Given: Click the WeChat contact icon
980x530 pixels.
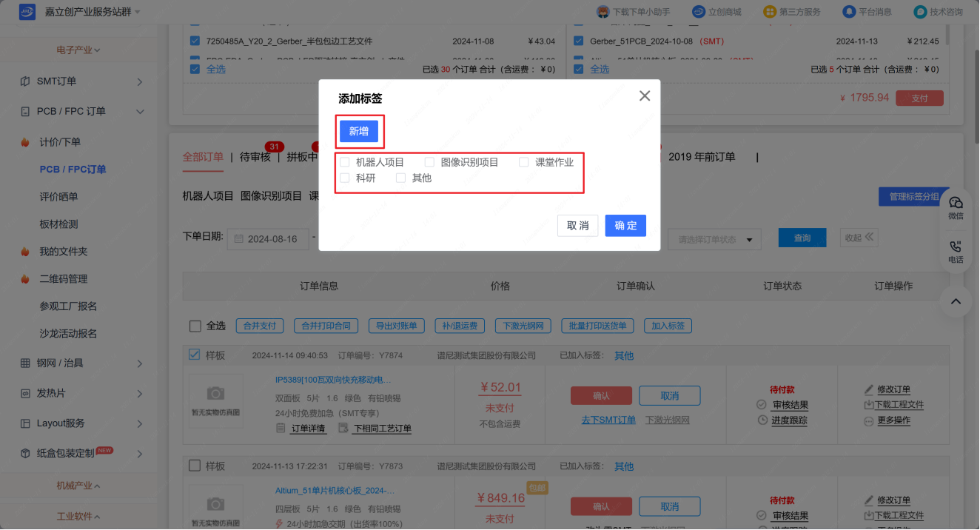Looking at the screenshot, I should coord(956,204).
